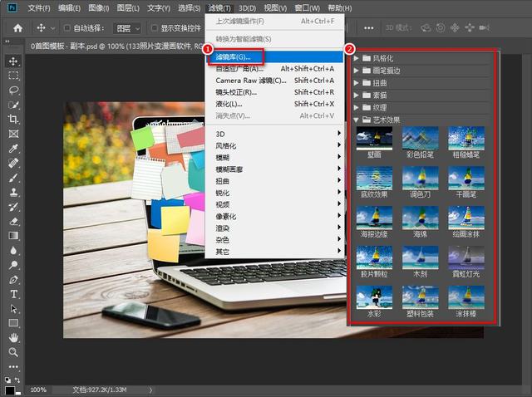Viewport: 532px width, 397px height.
Task: Enable the 显示变换控件 checkbox
Action: point(155,28)
